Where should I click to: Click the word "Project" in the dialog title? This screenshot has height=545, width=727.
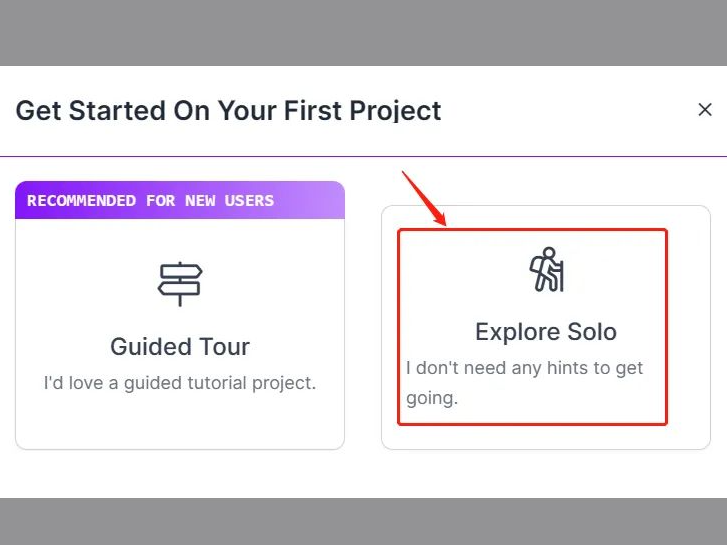click(395, 110)
